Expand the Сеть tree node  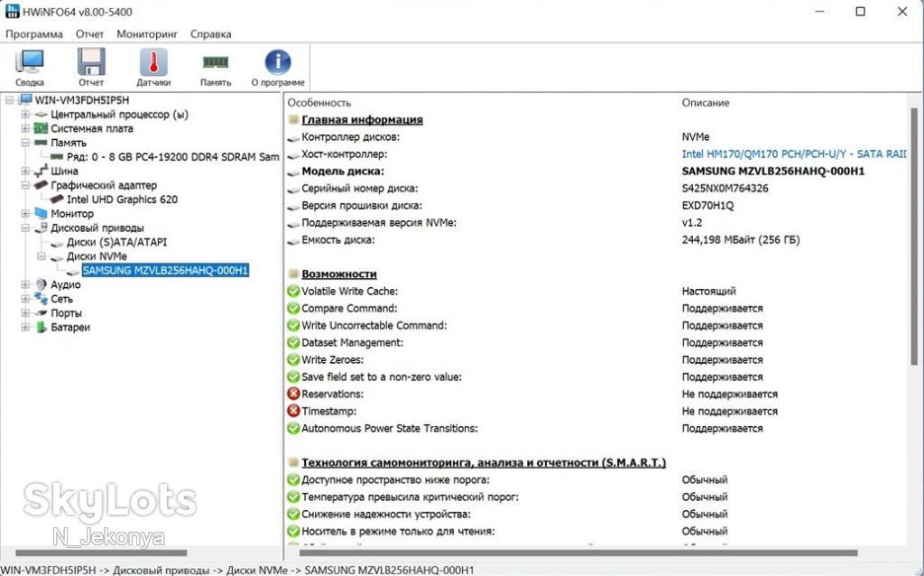click(x=25, y=299)
